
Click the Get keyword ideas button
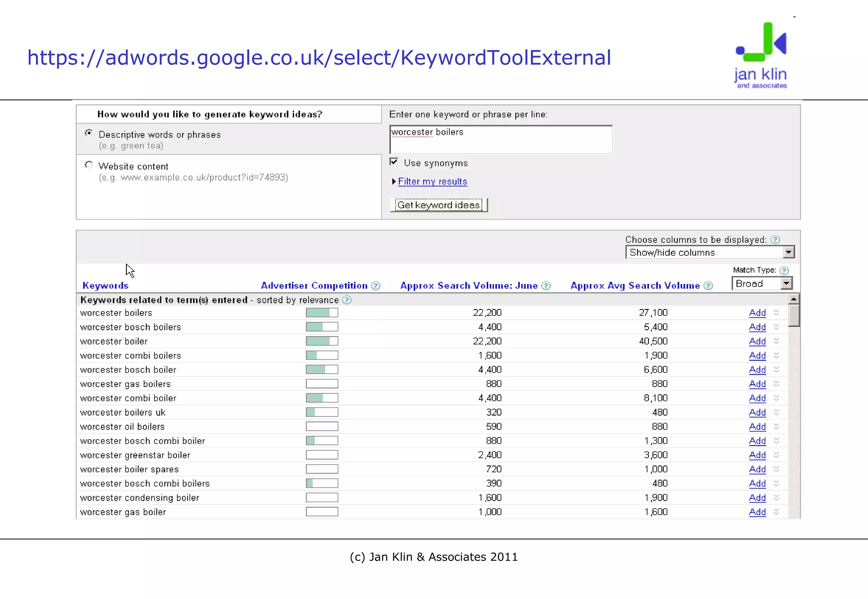coord(439,205)
